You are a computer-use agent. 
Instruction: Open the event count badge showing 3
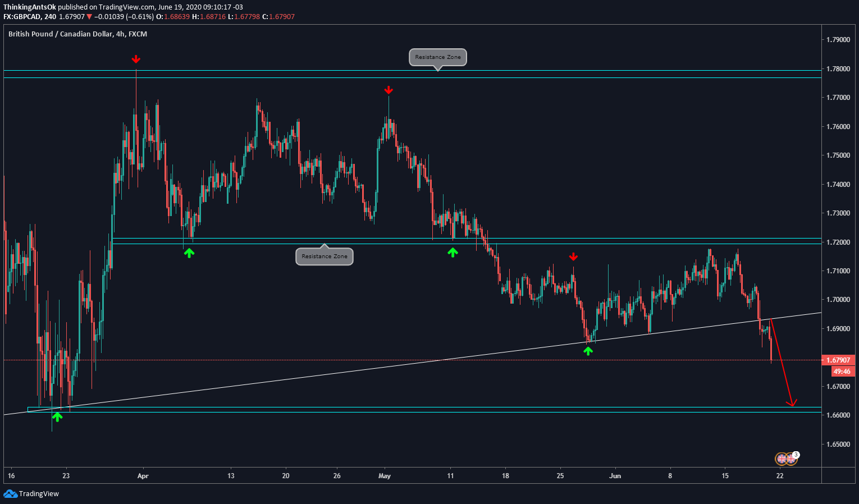tap(796, 455)
